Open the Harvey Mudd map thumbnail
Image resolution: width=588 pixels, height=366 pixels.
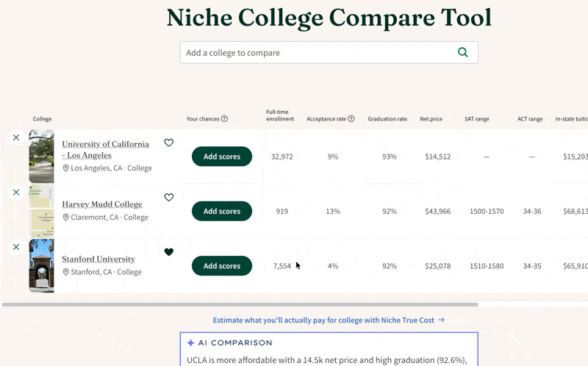pyautogui.click(x=42, y=211)
